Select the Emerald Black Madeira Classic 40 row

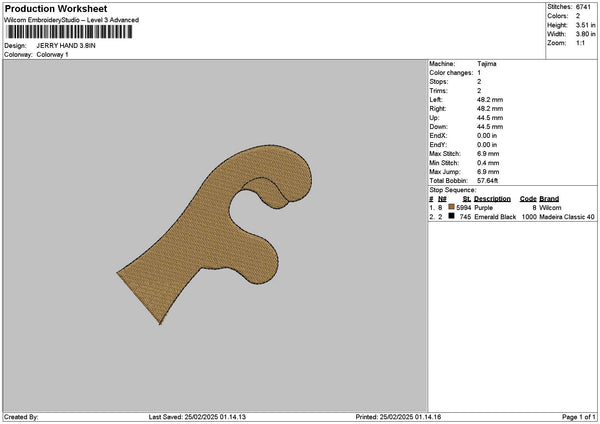click(x=510, y=216)
